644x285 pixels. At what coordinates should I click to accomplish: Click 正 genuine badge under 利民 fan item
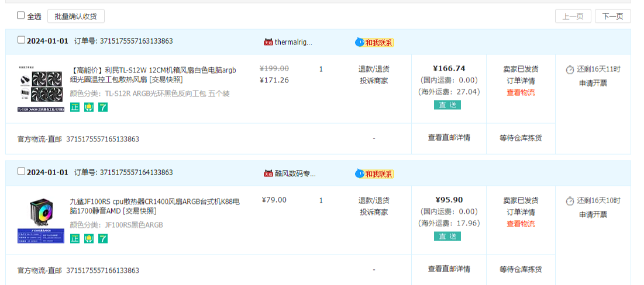point(74,107)
